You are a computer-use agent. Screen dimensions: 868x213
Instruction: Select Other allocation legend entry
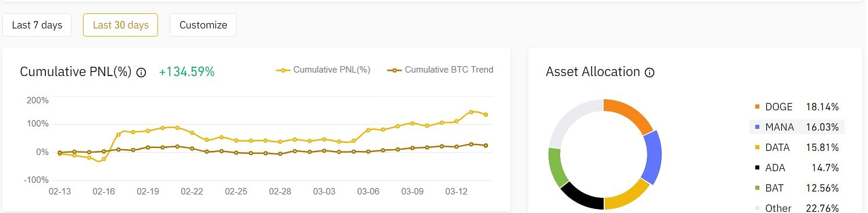(x=797, y=208)
